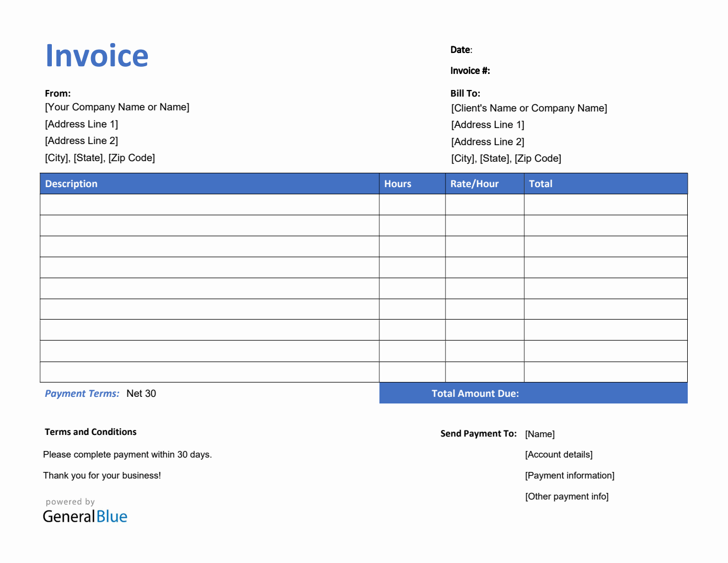Click the Bill To section heading

466,93
